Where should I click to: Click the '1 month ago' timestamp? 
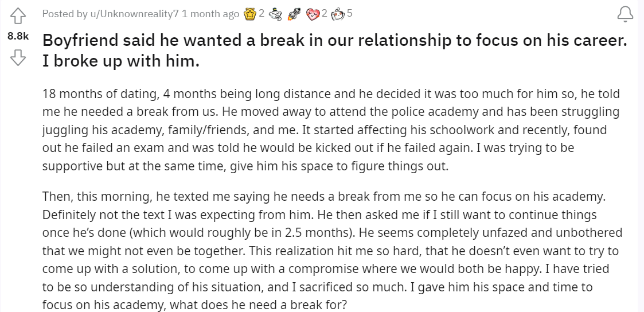[x=210, y=14]
